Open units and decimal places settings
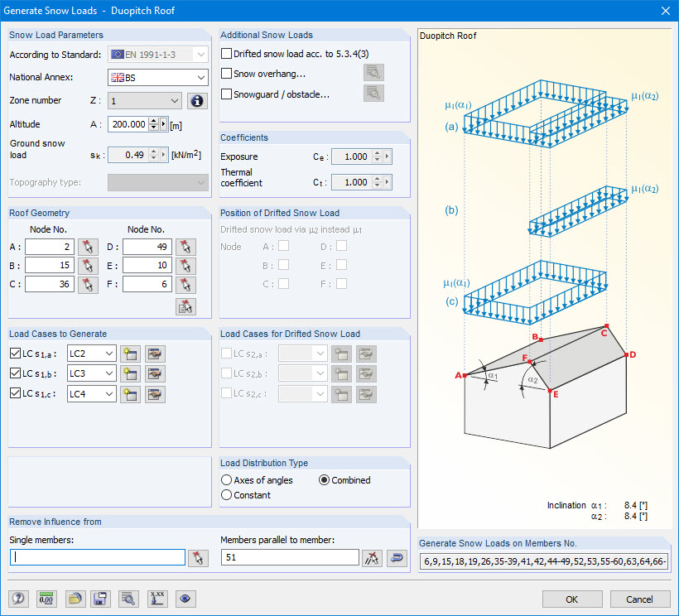Image resolution: width=679 pixels, height=616 pixels. (x=46, y=598)
